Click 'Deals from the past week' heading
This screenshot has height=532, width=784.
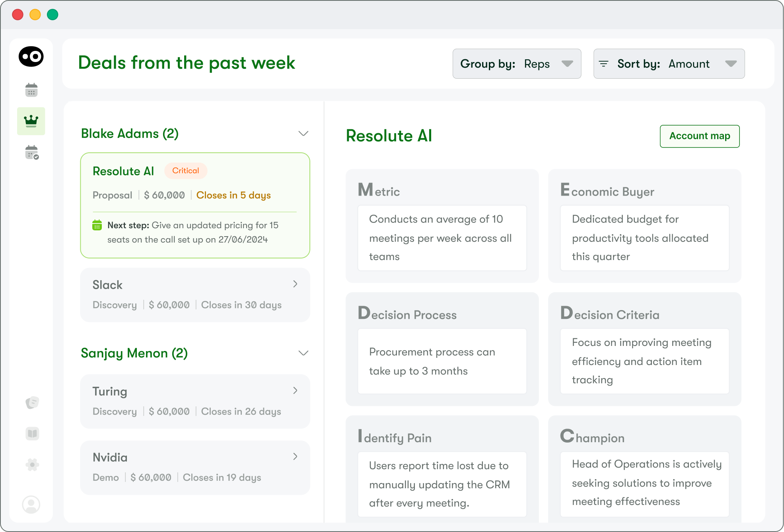point(187,63)
